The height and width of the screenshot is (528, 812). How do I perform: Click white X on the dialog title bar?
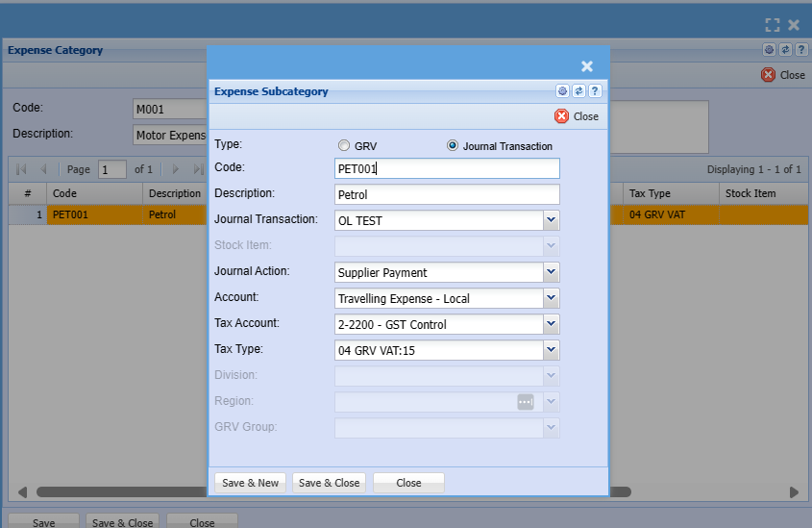[x=587, y=66]
